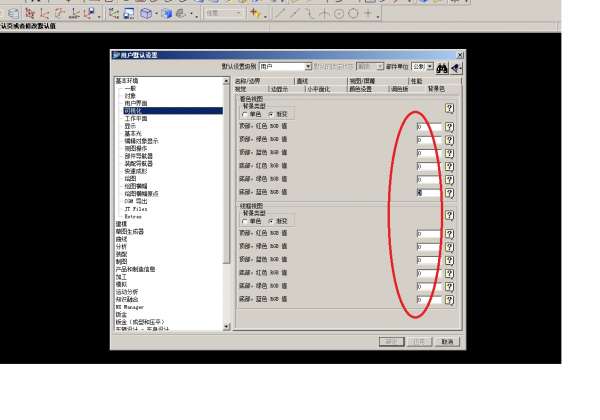600x420 pixels.
Task: Click the binoculars search icon
Action: [x=441, y=67]
